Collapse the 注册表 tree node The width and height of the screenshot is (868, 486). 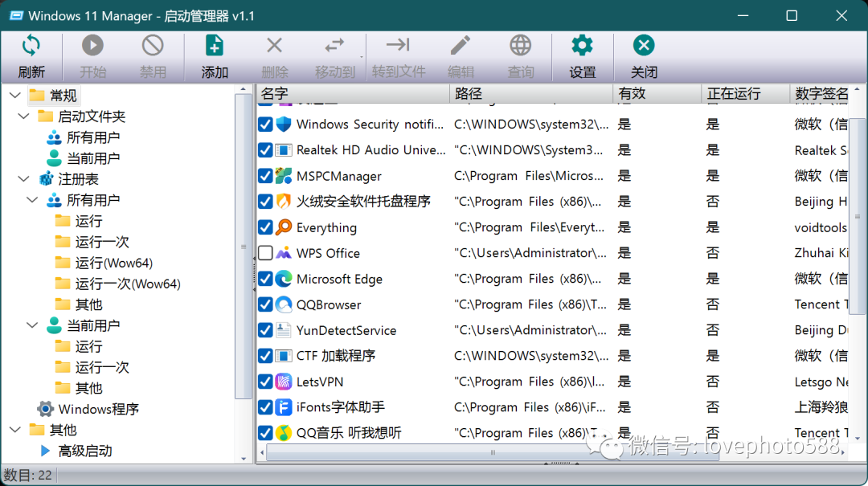point(24,179)
